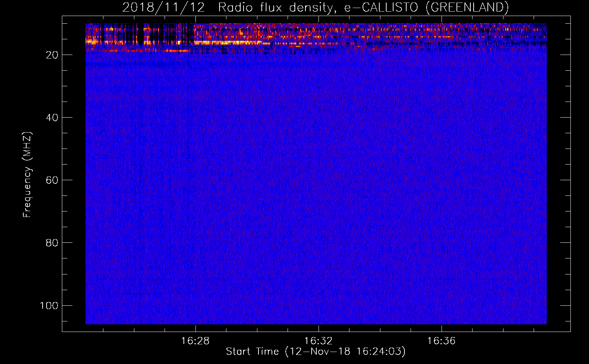Click the 16:28 time tick label
The width and height of the screenshot is (589, 364).
click(x=195, y=341)
